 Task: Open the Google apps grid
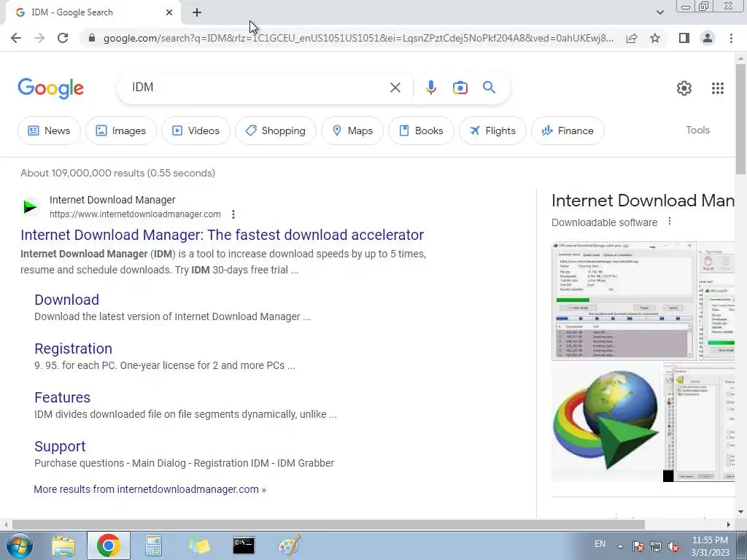click(x=718, y=88)
